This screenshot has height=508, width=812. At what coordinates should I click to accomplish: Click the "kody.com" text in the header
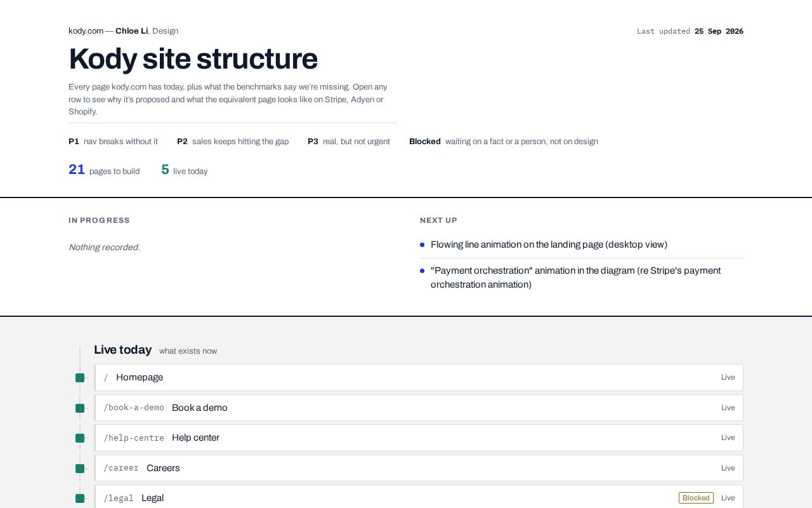(86, 31)
